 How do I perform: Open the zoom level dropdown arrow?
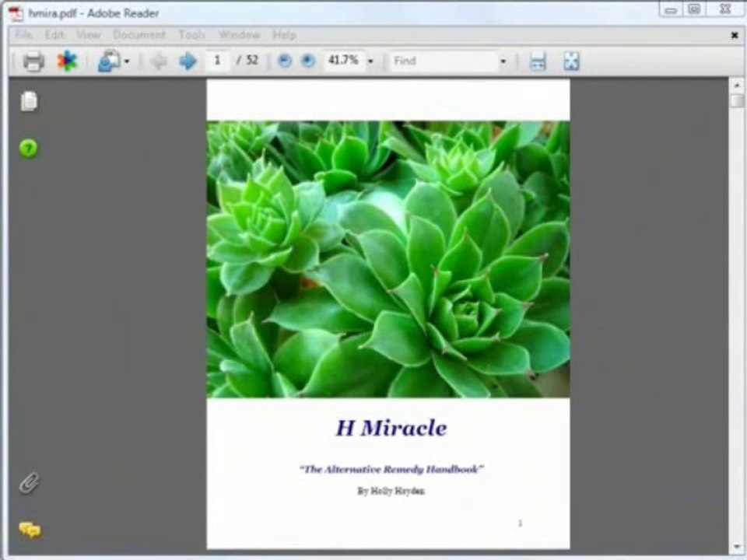pos(370,61)
